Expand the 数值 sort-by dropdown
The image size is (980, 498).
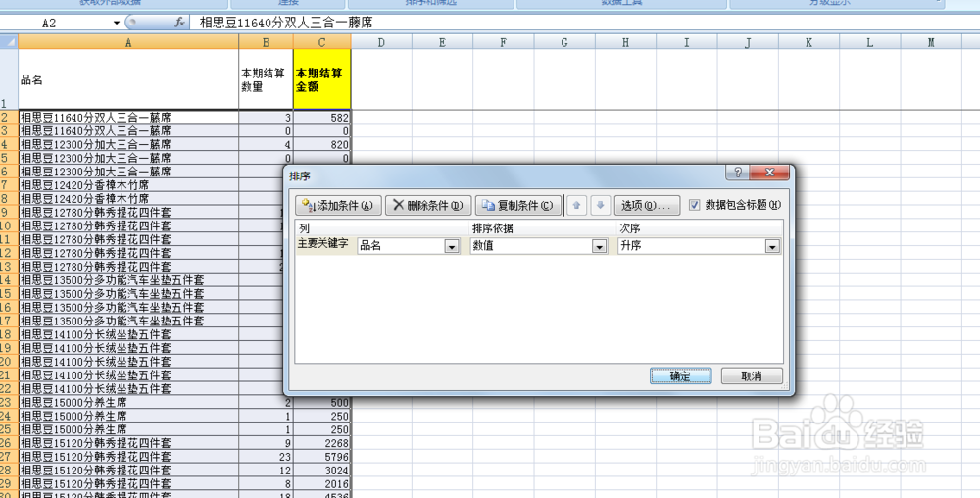coord(600,247)
